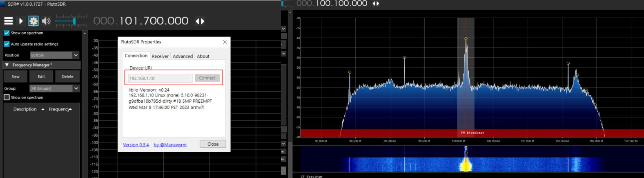Open the Group dropdown showing All Groups
This screenshot has height=178, width=644.
76,88
